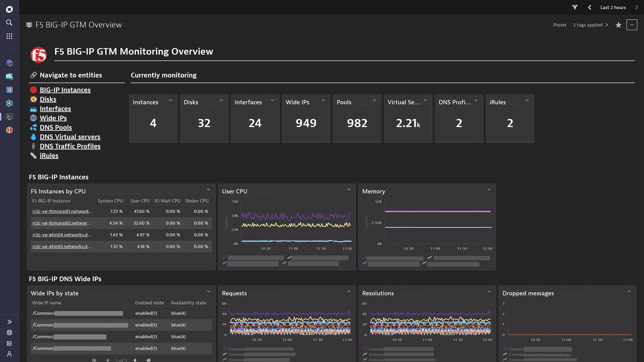Jump to last page of Wide IPs table
Viewport: 644px width, 362px height.
click(x=148, y=360)
